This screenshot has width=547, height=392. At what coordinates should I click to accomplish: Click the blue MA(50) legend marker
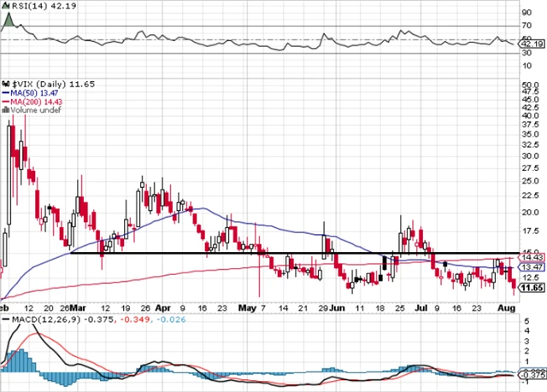(5, 92)
